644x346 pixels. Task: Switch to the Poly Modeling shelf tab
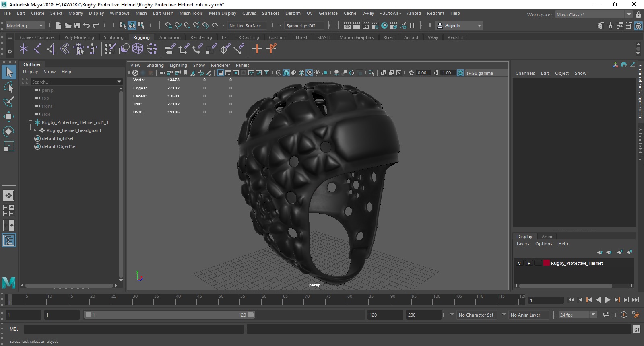[x=79, y=37]
